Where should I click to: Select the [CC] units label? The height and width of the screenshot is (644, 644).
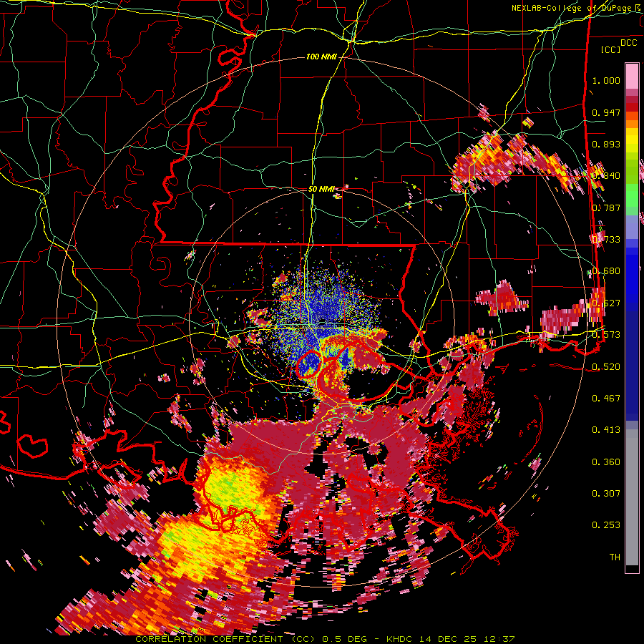click(x=611, y=49)
